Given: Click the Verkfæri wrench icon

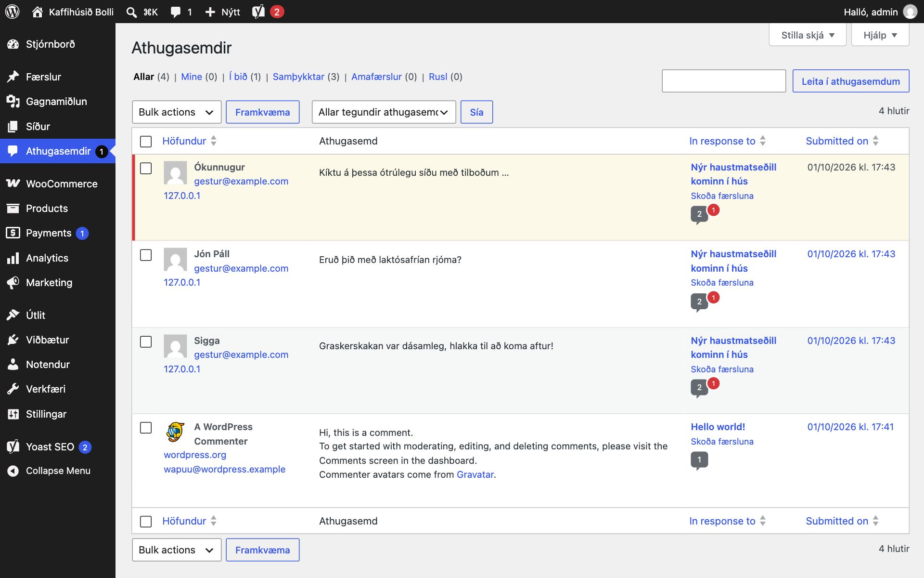Looking at the screenshot, I should pos(13,389).
